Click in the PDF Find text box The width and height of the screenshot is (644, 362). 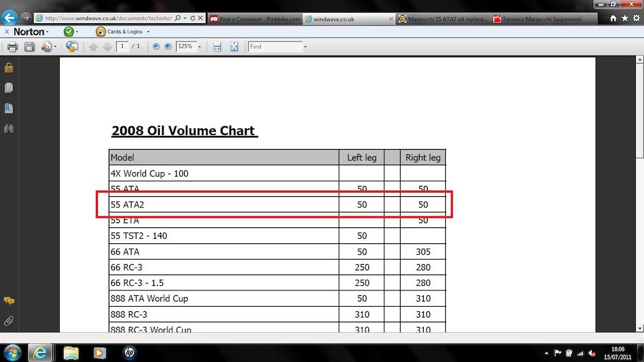274,47
